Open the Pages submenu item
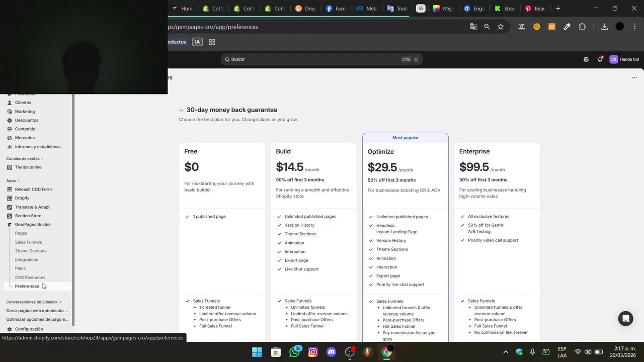The image size is (644, 362). (21, 233)
